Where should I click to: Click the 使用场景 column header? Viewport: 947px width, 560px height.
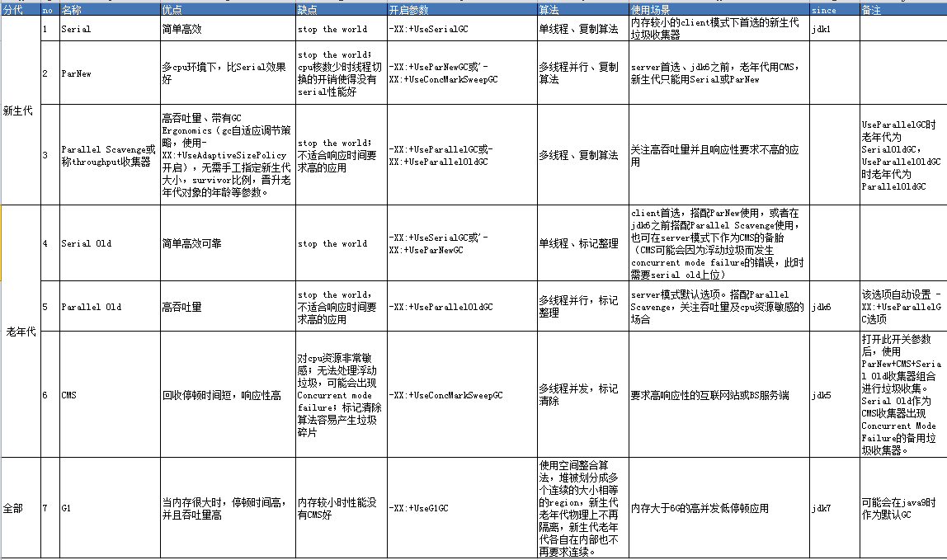tap(718, 10)
